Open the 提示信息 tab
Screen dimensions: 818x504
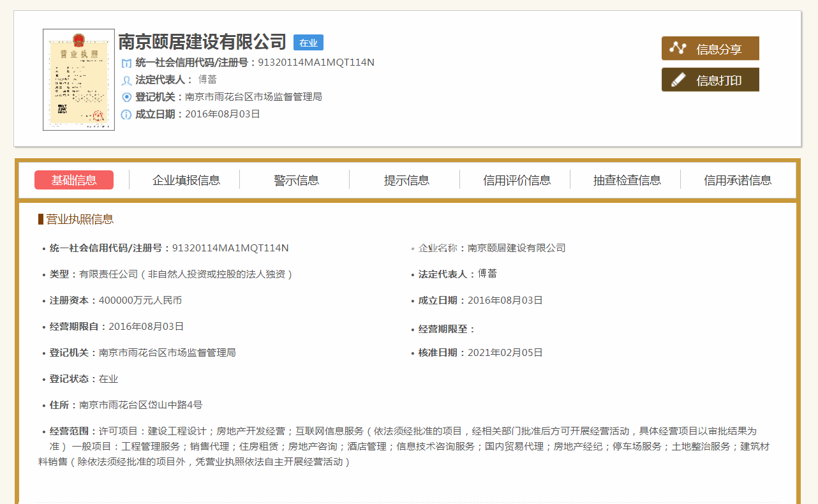click(x=406, y=180)
